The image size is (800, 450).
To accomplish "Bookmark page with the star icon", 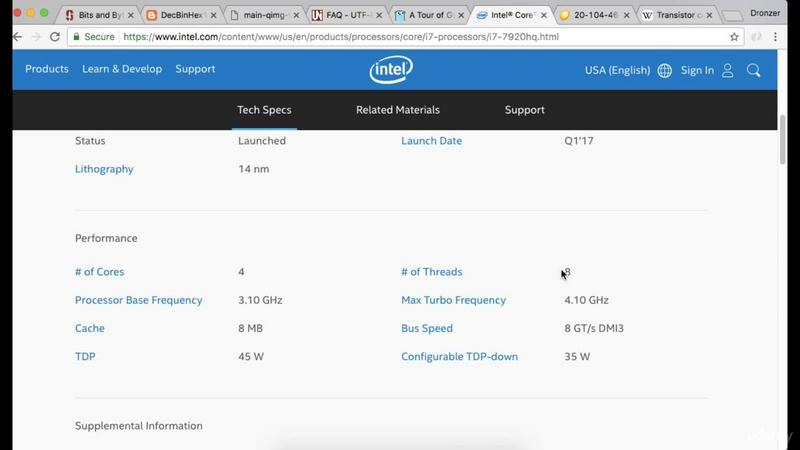I will pos(734,37).
